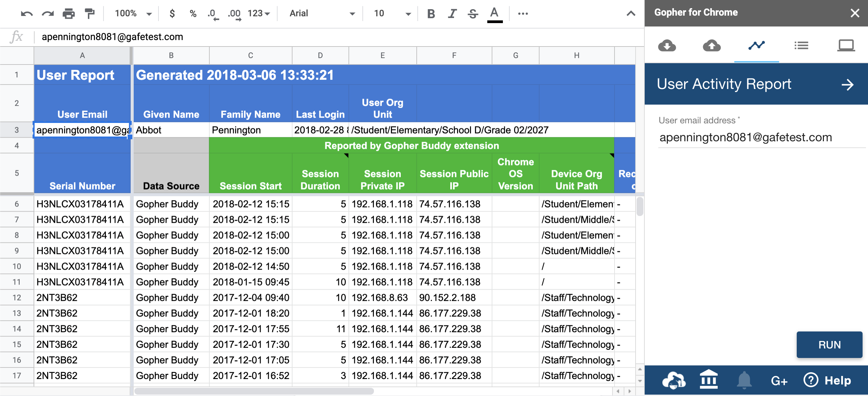This screenshot has width=868, height=396.
Task: Toggle bold formatting
Action: (x=431, y=14)
